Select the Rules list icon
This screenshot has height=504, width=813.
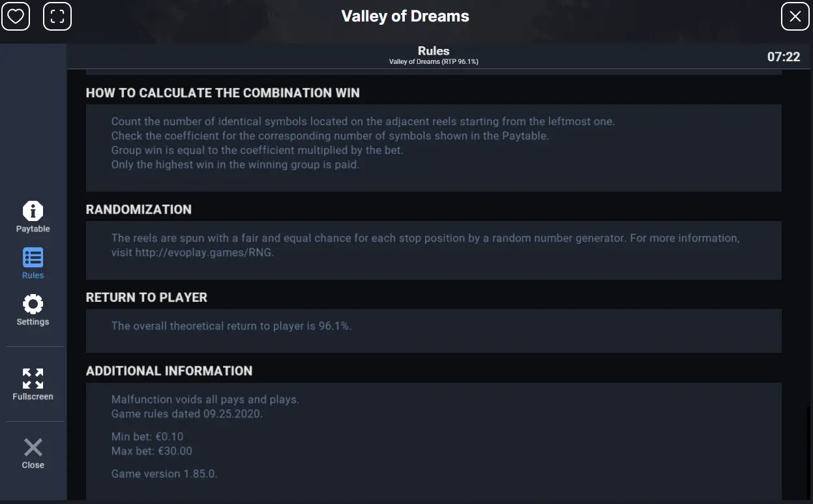click(33, 257)
